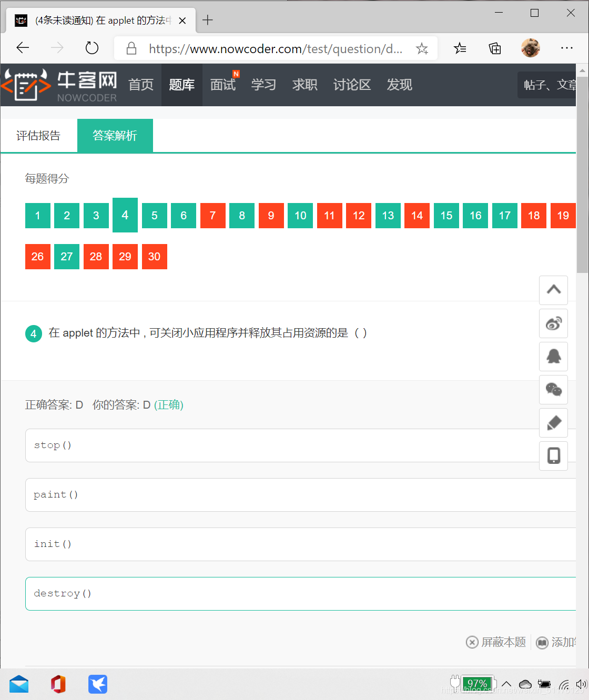This screenshot has width=589, height=700.
Task: Open 学习 in the navigation bar
Action: coord(264,85)
